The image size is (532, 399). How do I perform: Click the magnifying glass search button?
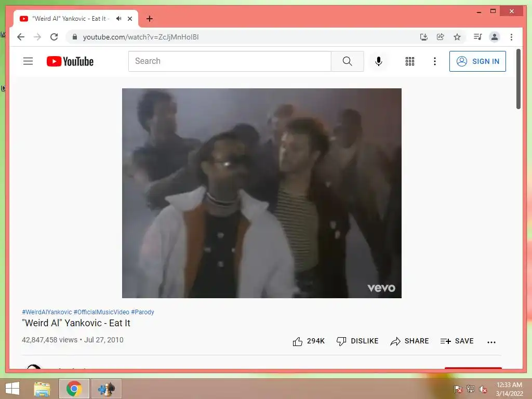348,61
